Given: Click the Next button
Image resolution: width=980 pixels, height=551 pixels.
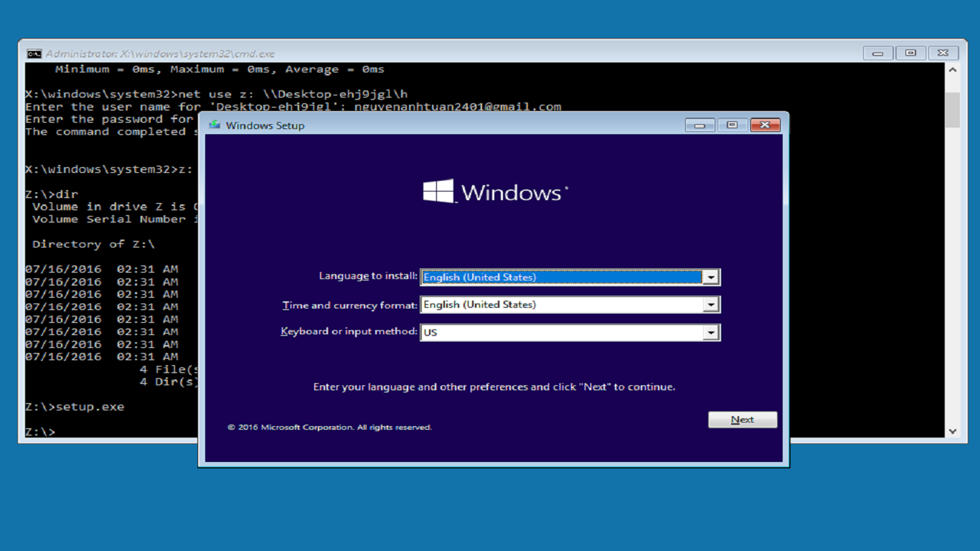Looking at the screenshot, I should 742,420.
